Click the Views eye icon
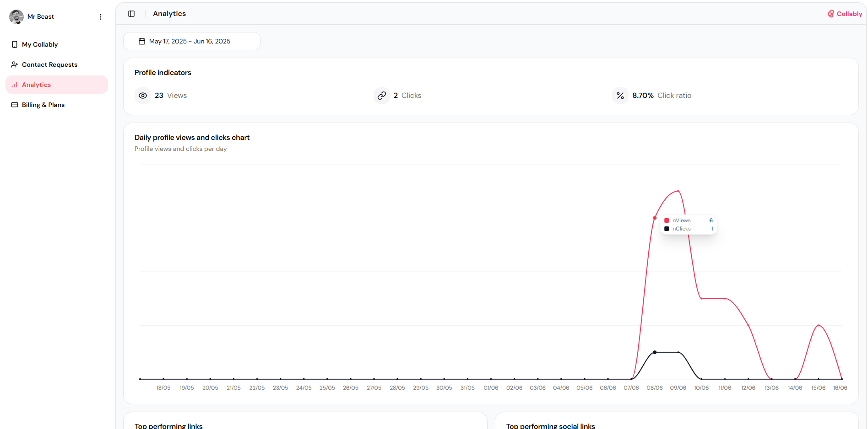 (x=143, y=96)
